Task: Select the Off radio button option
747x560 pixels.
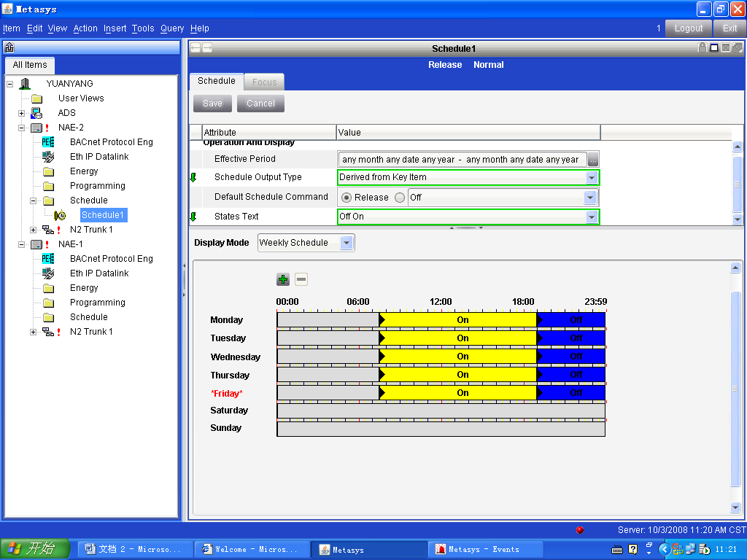Action: pyautogui.click(x=400, y=198)
